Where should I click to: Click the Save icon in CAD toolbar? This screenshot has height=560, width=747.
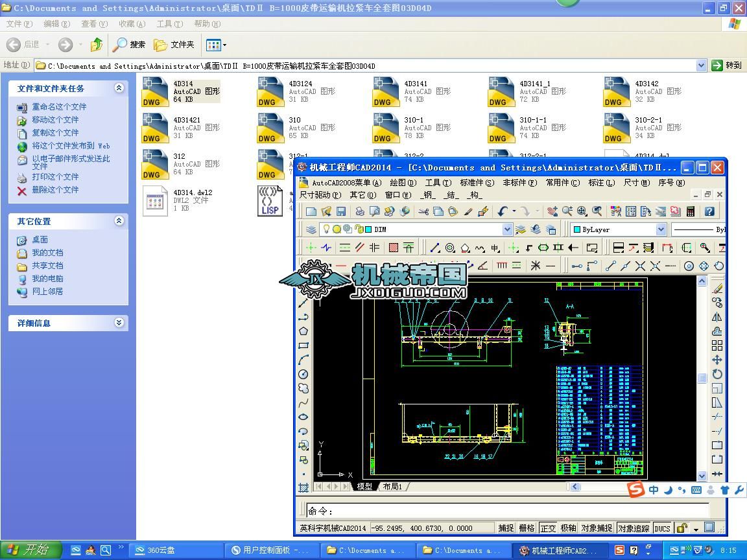pos(341,211)
